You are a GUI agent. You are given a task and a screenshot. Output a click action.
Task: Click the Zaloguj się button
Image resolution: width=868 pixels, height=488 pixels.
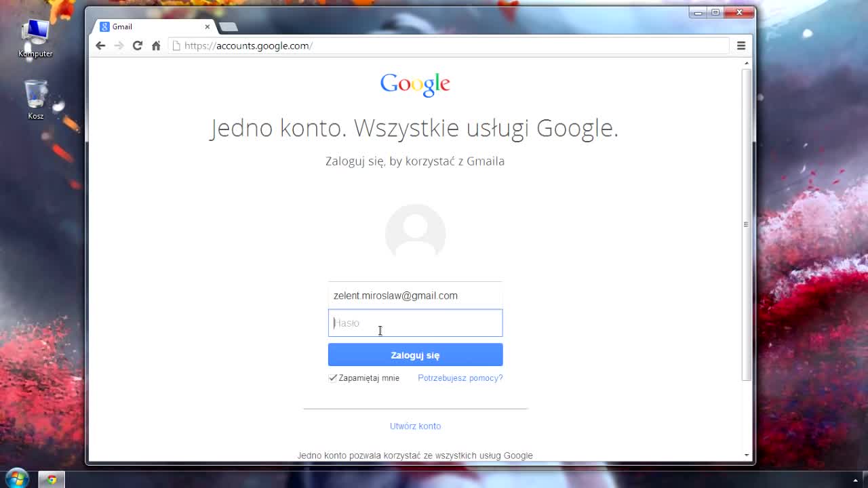415,355
